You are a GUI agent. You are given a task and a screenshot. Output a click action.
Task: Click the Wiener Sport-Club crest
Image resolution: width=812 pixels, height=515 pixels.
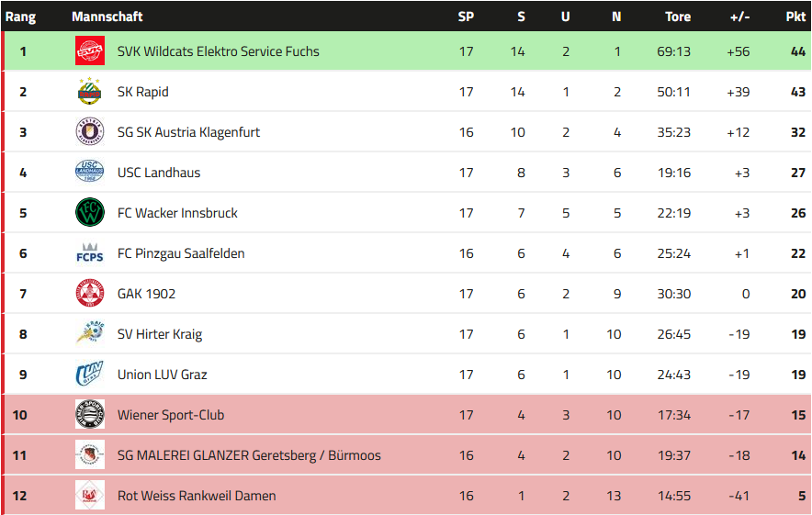(x=90, y=415)
